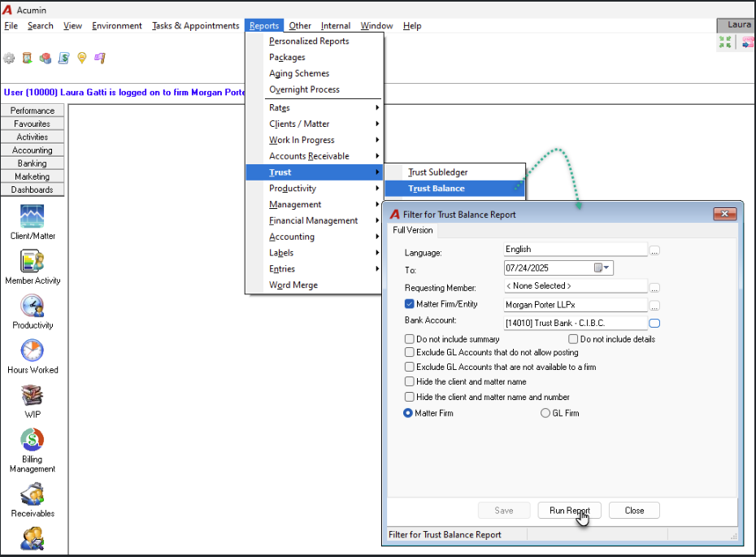
Task: Open the Receivables icon
Action: click(x=33, y=494)
